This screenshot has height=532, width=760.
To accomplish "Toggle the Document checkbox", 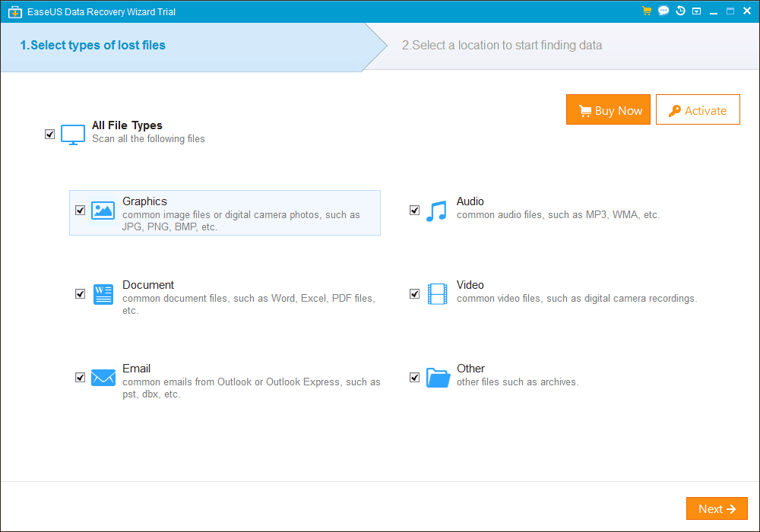I will click(x=81, y=294).
